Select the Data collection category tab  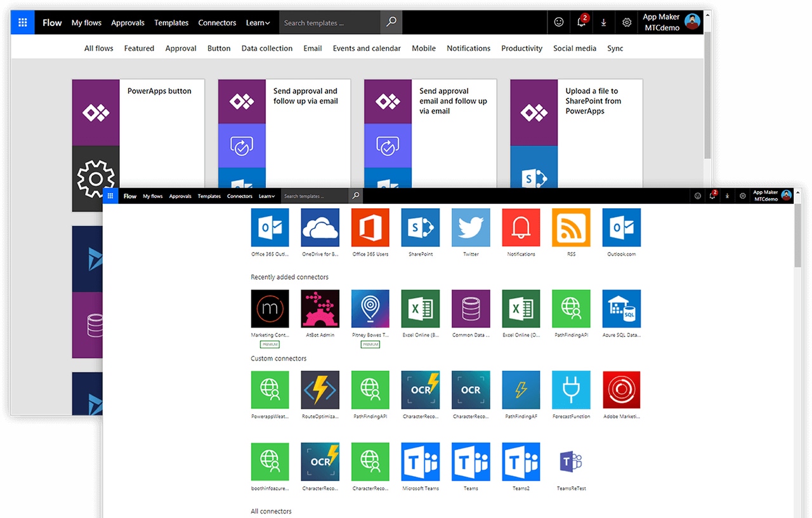tap(266, 48)
